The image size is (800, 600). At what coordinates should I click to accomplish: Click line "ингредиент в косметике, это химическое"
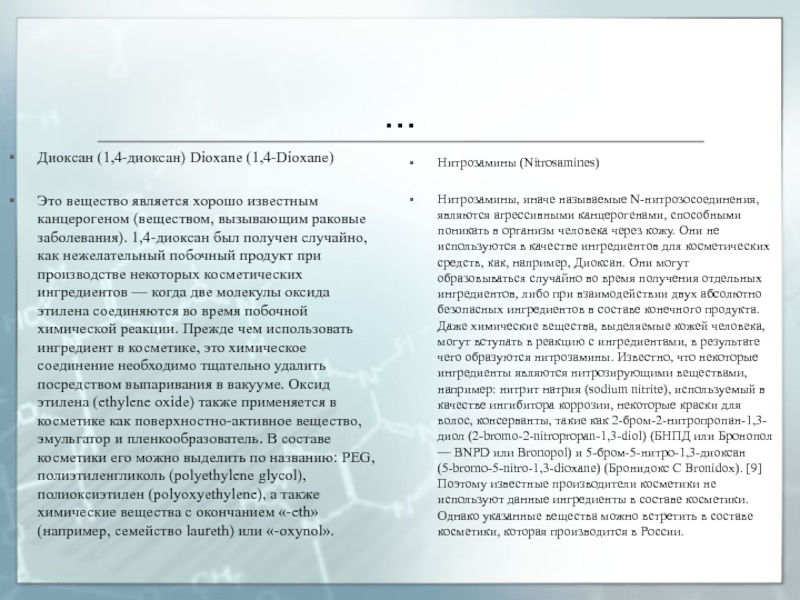(x=171, y=348)
